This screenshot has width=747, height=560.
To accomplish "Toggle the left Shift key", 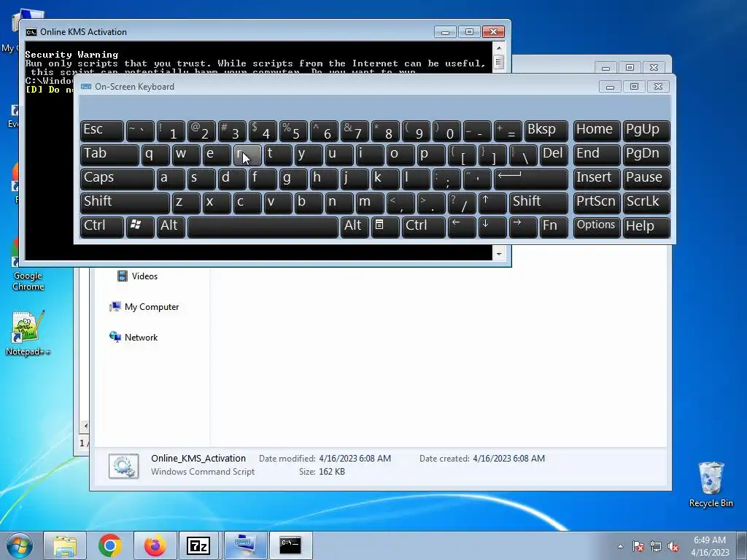I will (125, 203).
